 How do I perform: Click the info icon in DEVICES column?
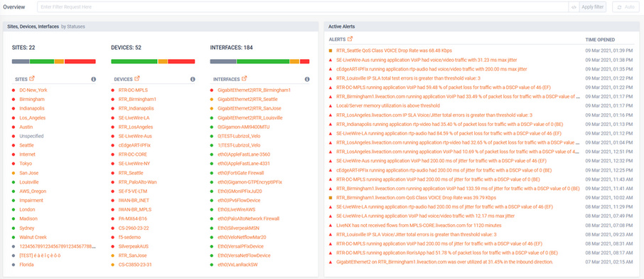tap(193, 79)
